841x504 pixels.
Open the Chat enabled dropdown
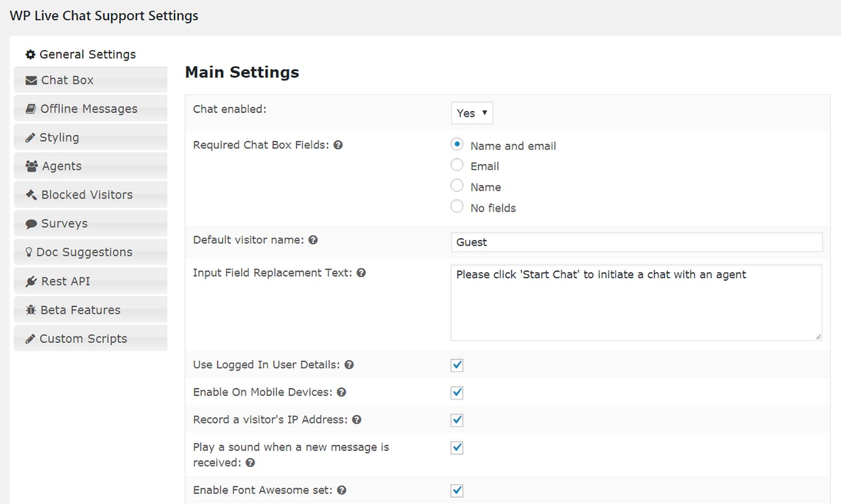point(472,113)
